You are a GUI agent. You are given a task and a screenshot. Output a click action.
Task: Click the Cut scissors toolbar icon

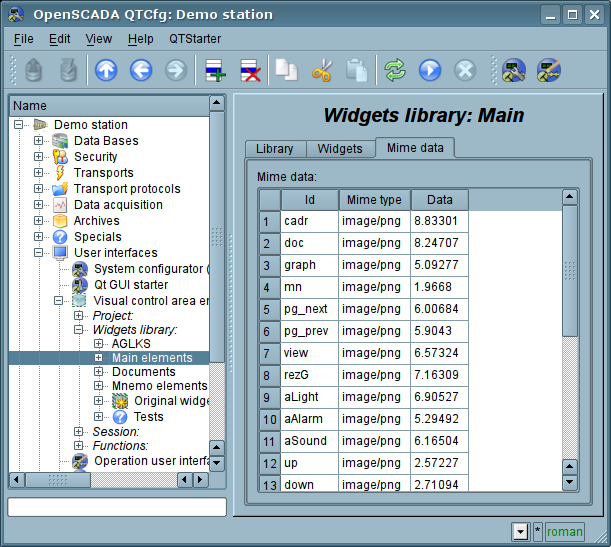tap(322, 70)
